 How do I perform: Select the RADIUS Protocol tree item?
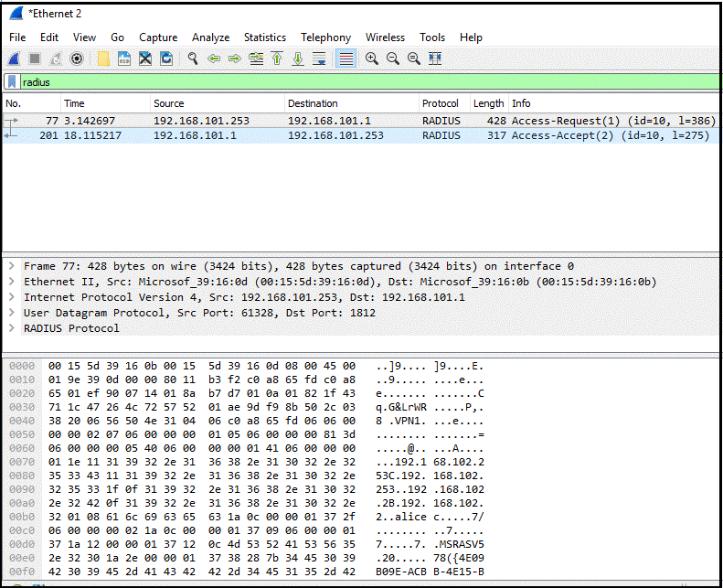coord(71,328)
